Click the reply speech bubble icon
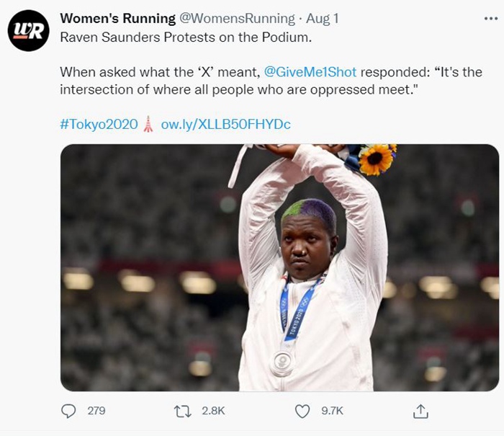The height and width of the screenshot is (436, 504). pos(69,411)
